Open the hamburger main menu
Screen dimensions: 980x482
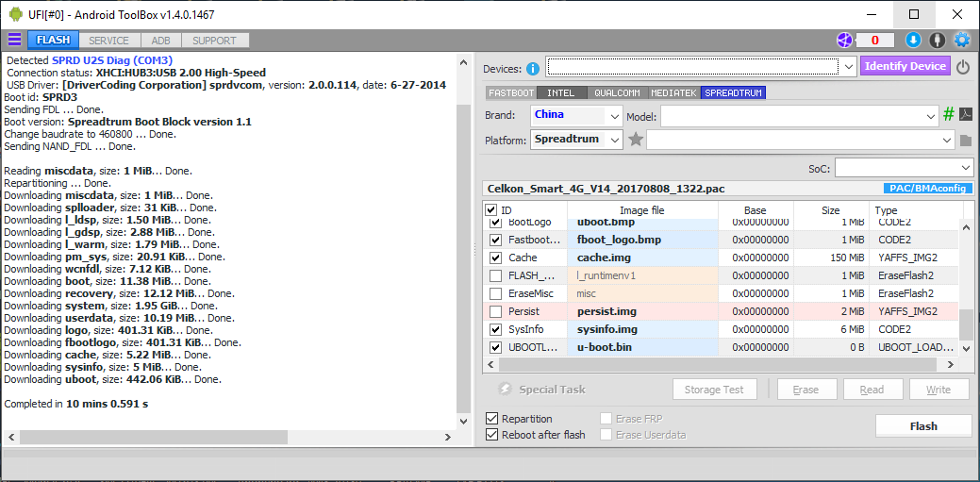pos(14,40)
